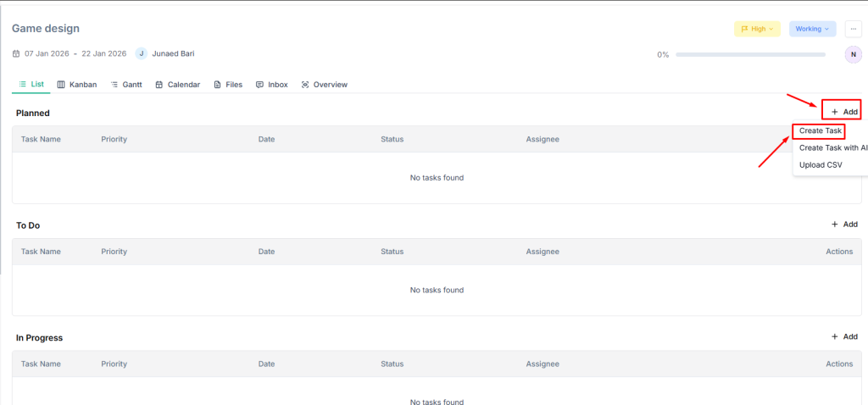
Task: Select Create Task from the menu
Action: coord(821,131)
